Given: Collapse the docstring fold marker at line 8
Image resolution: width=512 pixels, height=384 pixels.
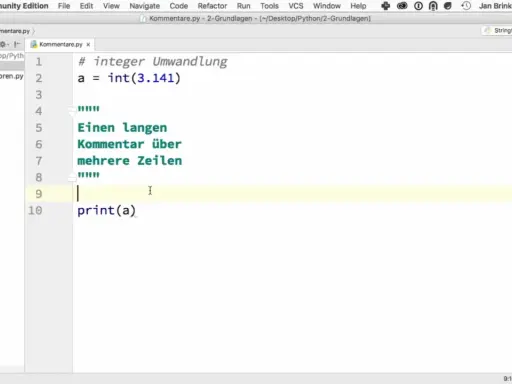Looking at the screenshot, I should (x=72, y=177).
